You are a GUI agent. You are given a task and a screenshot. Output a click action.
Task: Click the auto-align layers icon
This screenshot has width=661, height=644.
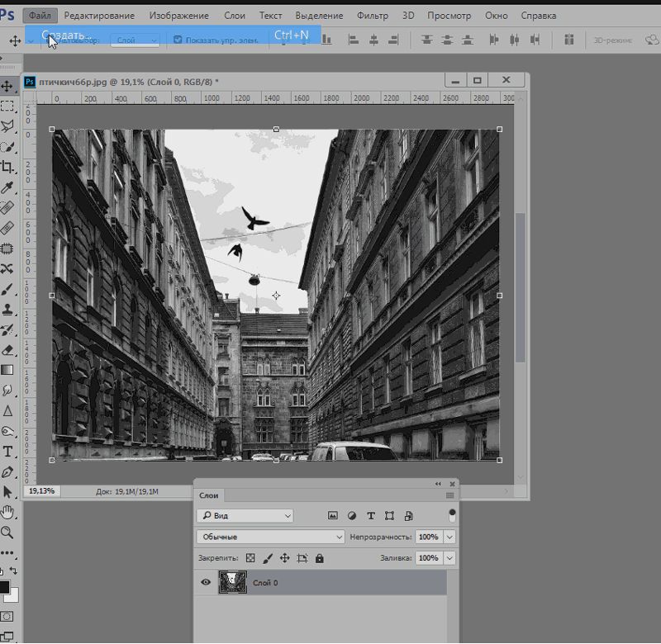point(569,40)
